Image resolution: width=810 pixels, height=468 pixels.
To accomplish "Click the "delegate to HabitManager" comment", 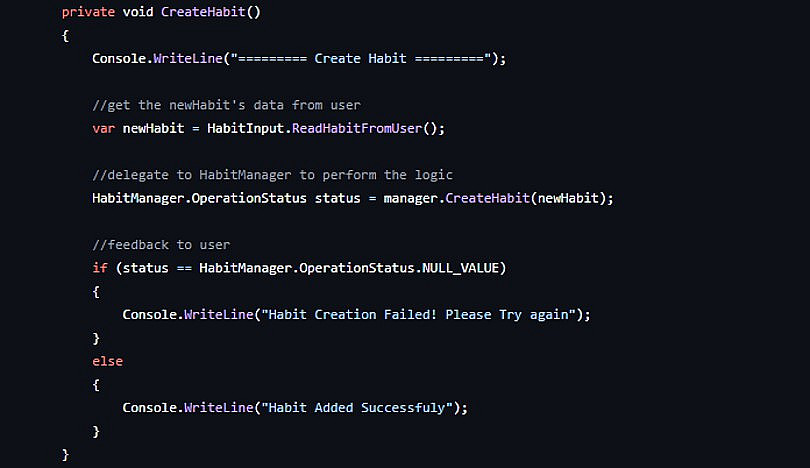I will tap(272, 175).
